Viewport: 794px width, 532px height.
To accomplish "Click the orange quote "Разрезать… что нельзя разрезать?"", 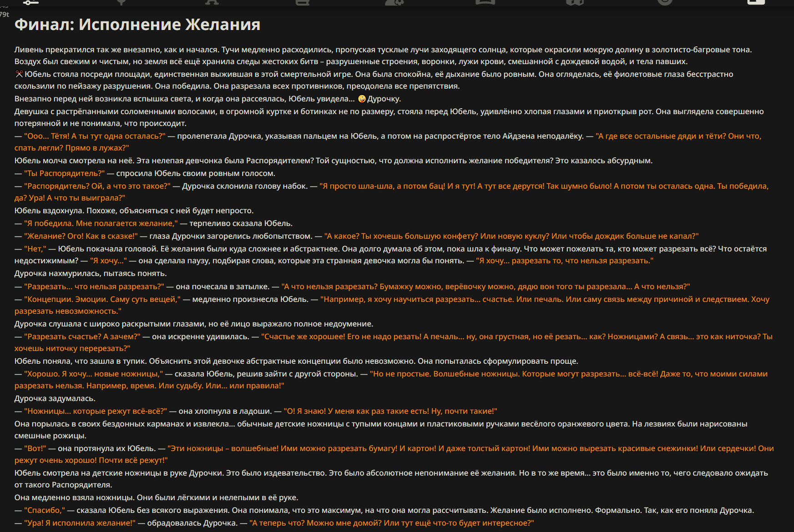I will point(94,286).
